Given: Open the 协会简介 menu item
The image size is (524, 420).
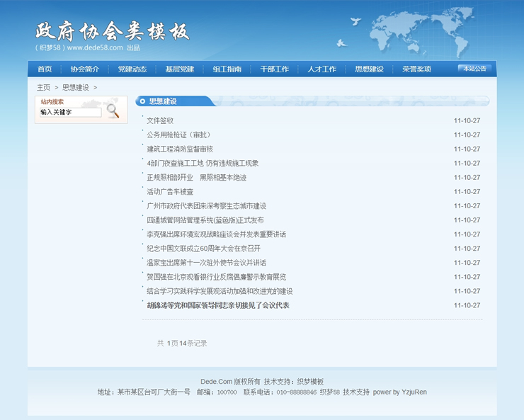Looking at the screenshot, I should click(85, 69).
